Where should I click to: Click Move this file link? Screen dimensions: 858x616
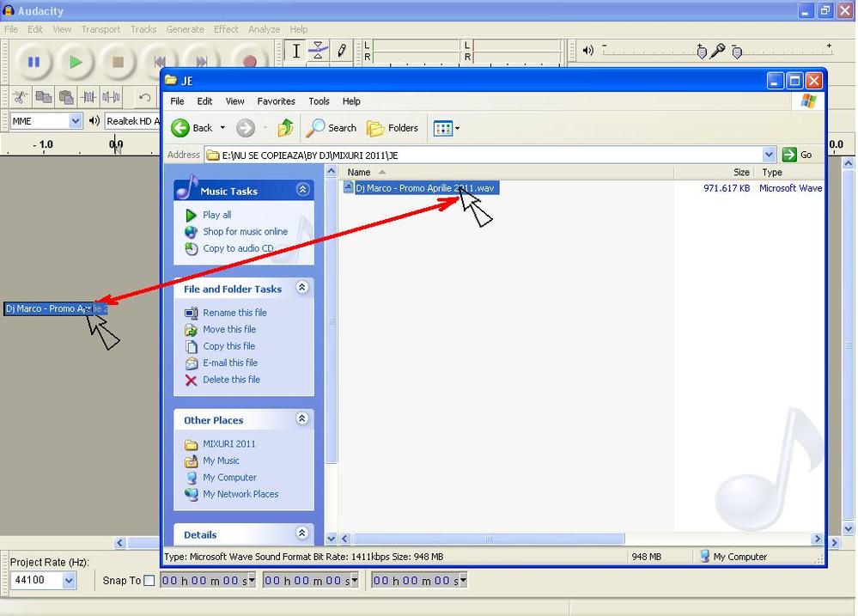click(x=229, y=330)
